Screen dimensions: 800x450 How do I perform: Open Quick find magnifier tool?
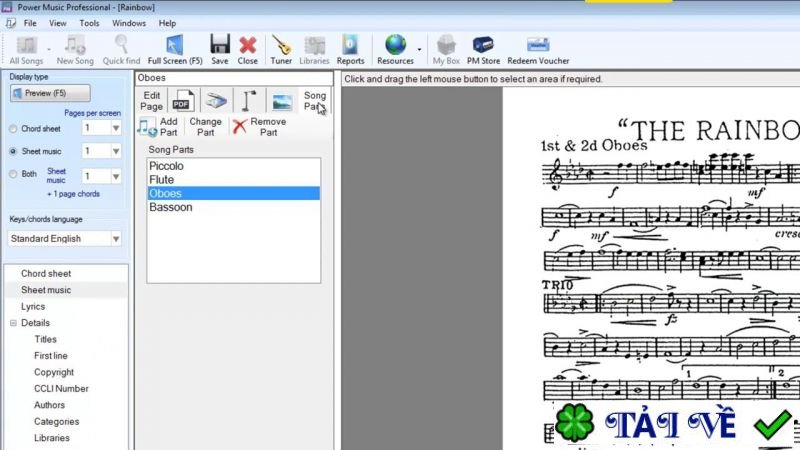pos(121,51)
